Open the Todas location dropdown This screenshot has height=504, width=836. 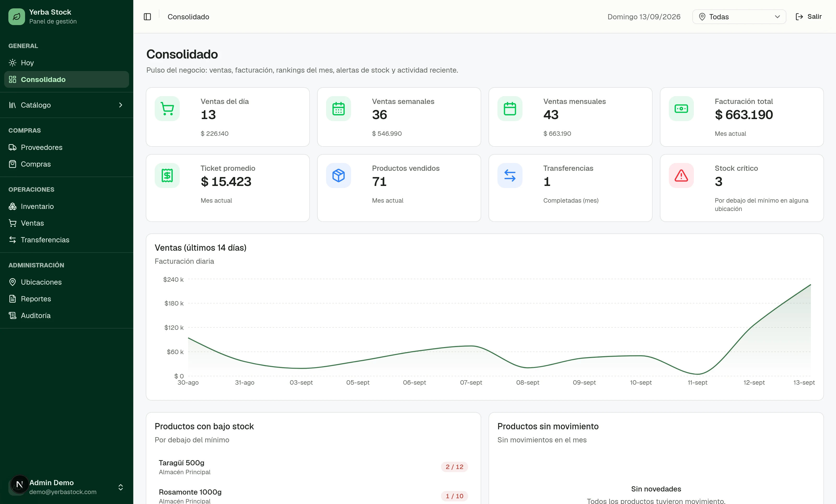click(739, 17)
